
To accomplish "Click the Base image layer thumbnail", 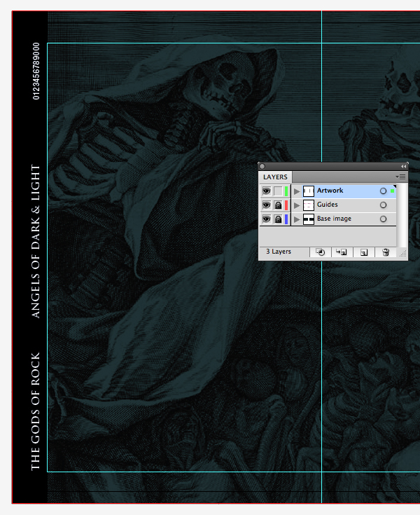I will pyautogui.click(x=309, y=219).
